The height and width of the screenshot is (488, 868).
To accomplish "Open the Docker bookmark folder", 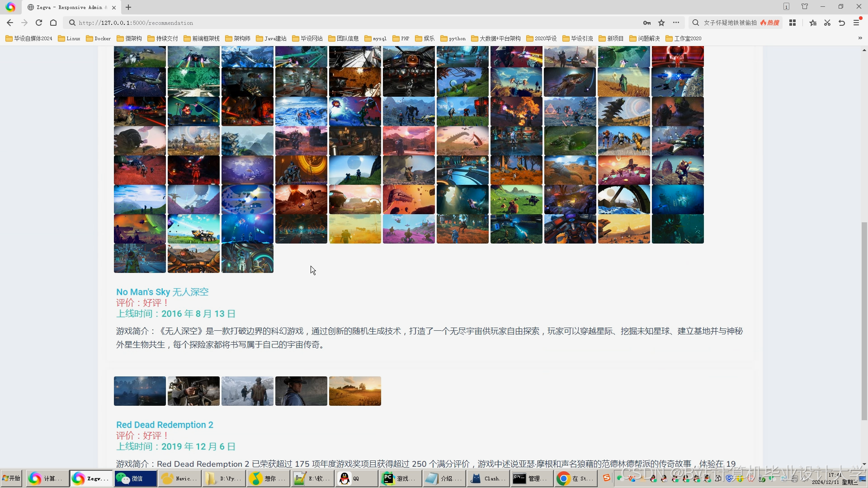I will click(99, 38).
